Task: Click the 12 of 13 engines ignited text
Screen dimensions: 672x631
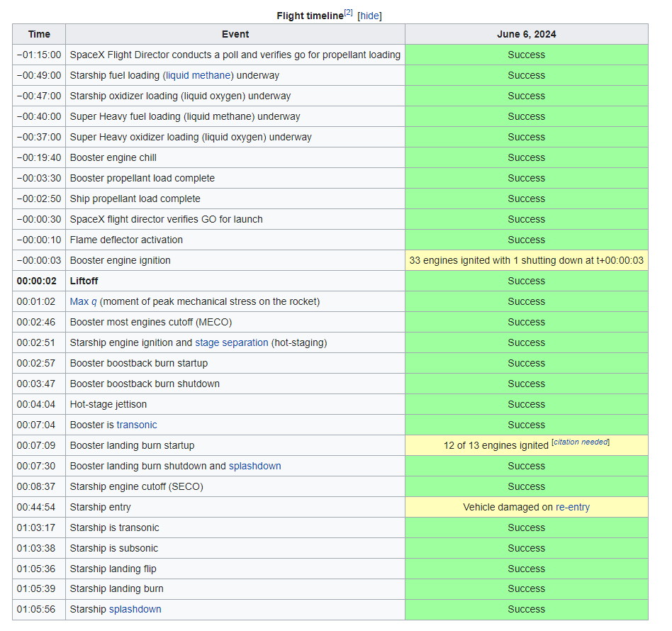Action: click(495, 445)
